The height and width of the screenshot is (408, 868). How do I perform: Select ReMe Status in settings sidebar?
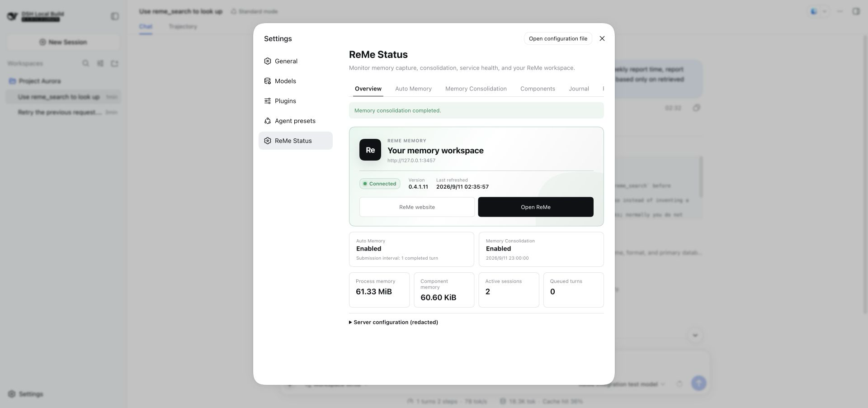(295, 141)
